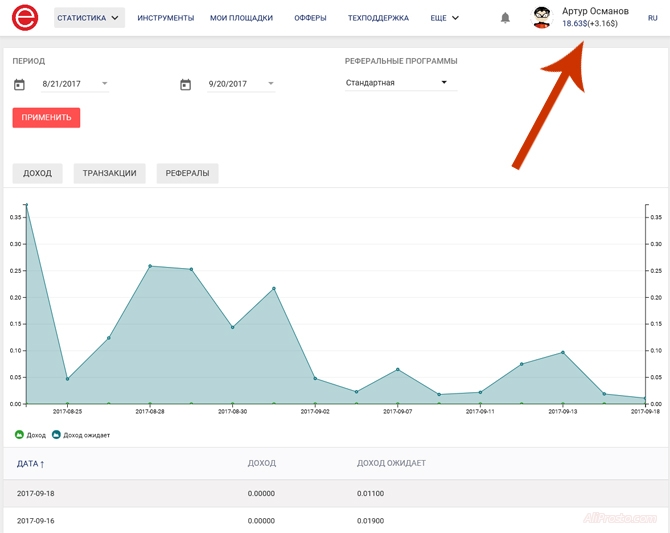Go to Мои площадки

pyautogui.click(x=241, y=18)
